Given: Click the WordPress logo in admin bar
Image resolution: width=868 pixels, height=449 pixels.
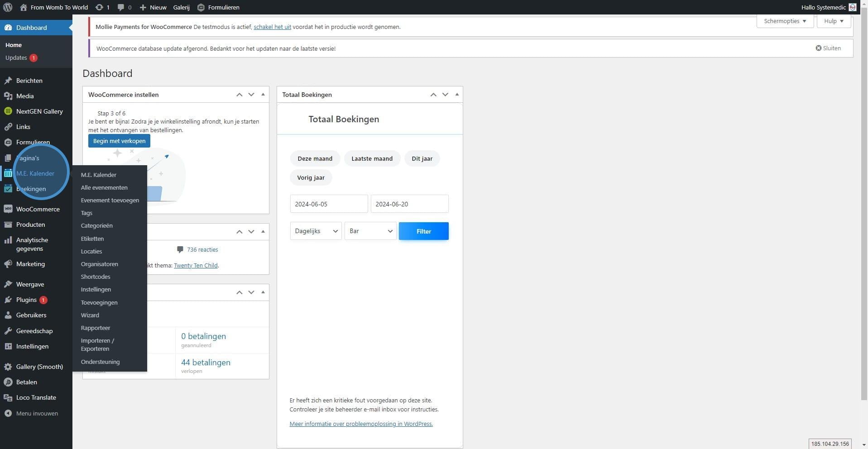Looking at the screenshot, I should click(x=8, y=7).
